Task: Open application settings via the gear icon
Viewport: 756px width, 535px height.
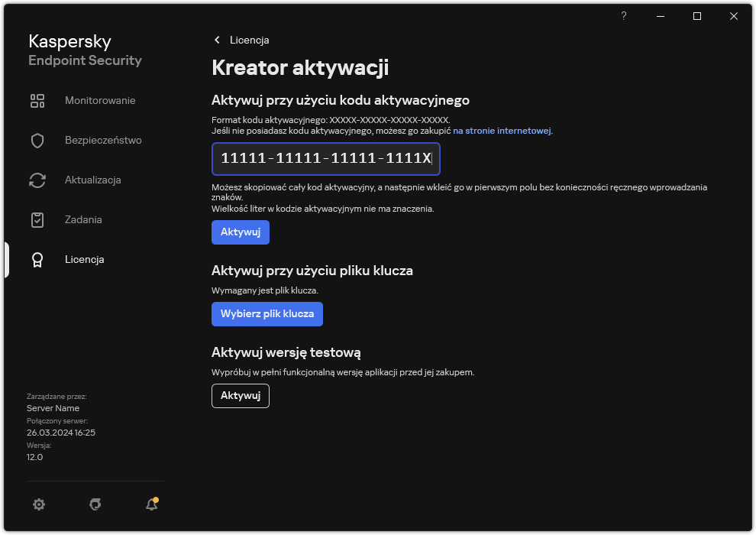Action: [39, 504]
